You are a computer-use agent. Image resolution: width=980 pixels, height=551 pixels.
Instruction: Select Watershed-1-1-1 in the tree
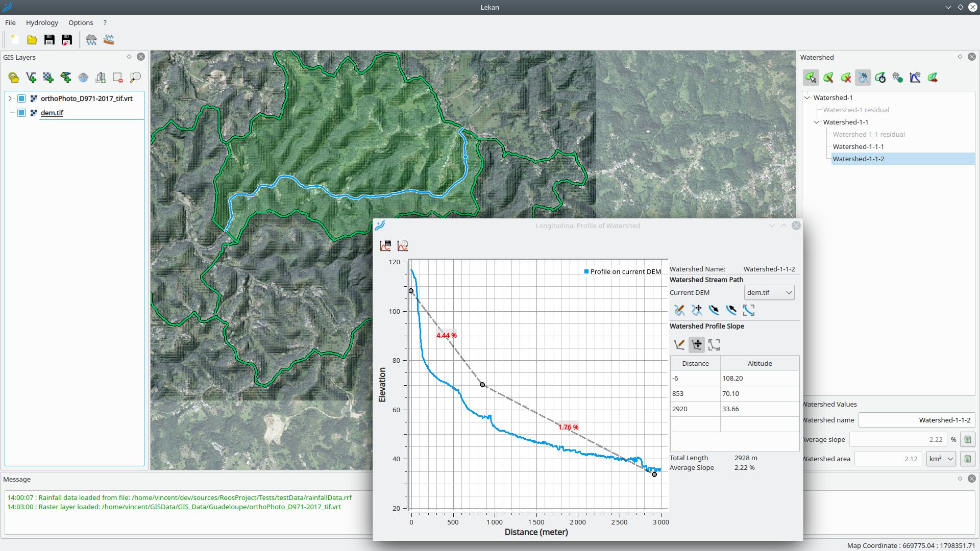point(858,146)
